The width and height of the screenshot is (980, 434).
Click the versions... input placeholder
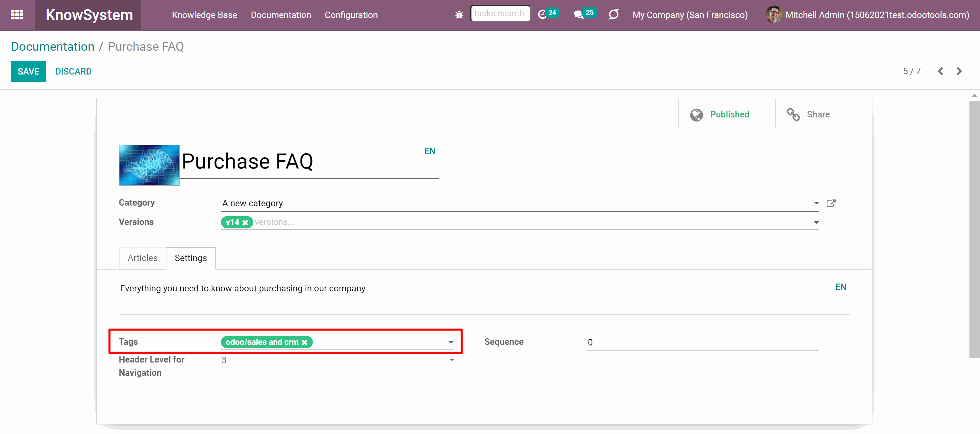click(274, 223)
